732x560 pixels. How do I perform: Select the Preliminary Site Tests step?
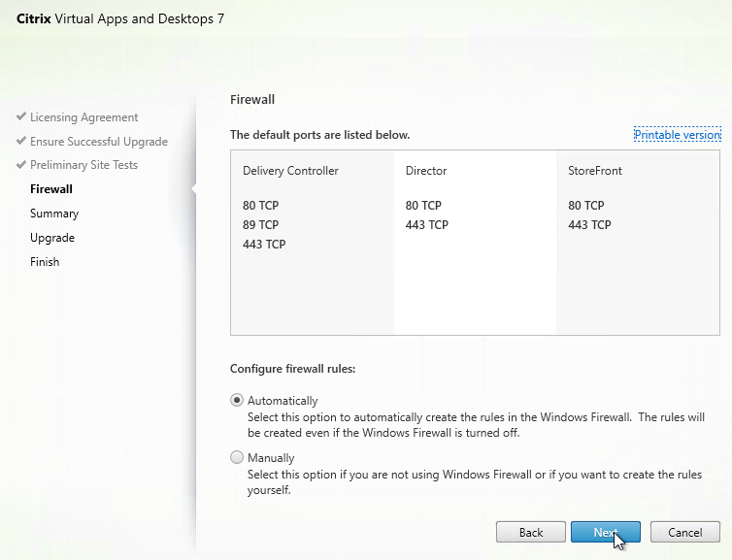(x=84, y=165)
